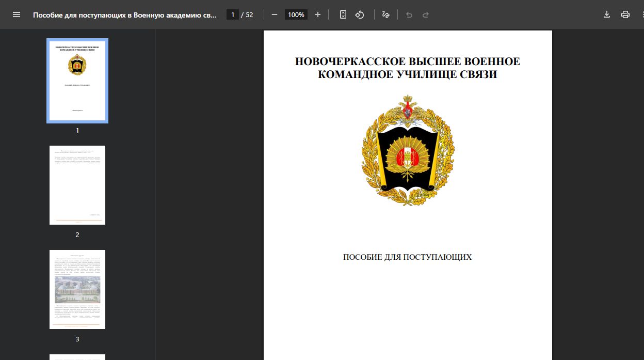Image resolution: width=644 pixels, height=360 pixels.
Task: Select page 1 thumbnail
Action: pos(77,81)
